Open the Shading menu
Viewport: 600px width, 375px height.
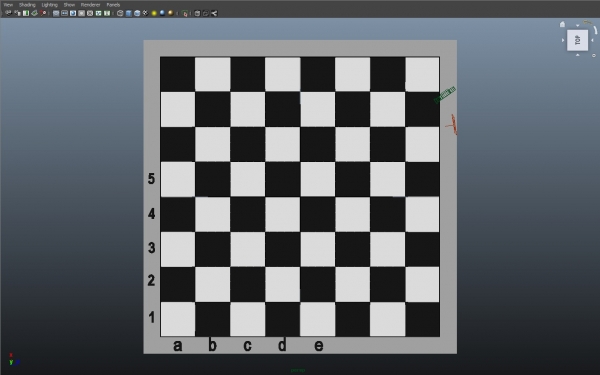[27, 5]
